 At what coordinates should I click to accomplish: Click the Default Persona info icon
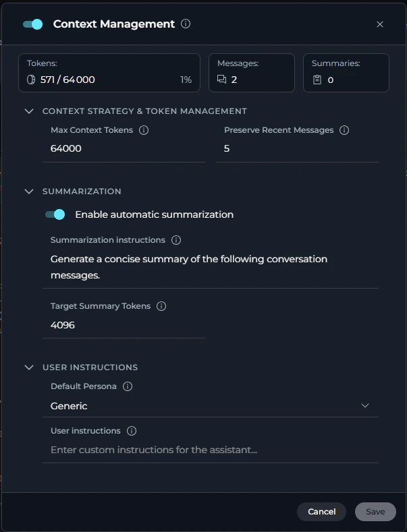pyautogui.click(x=128, y=387)
